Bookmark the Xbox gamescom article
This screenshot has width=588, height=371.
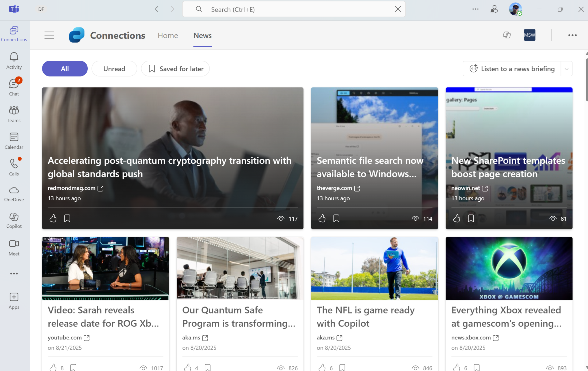pos(476,368)
